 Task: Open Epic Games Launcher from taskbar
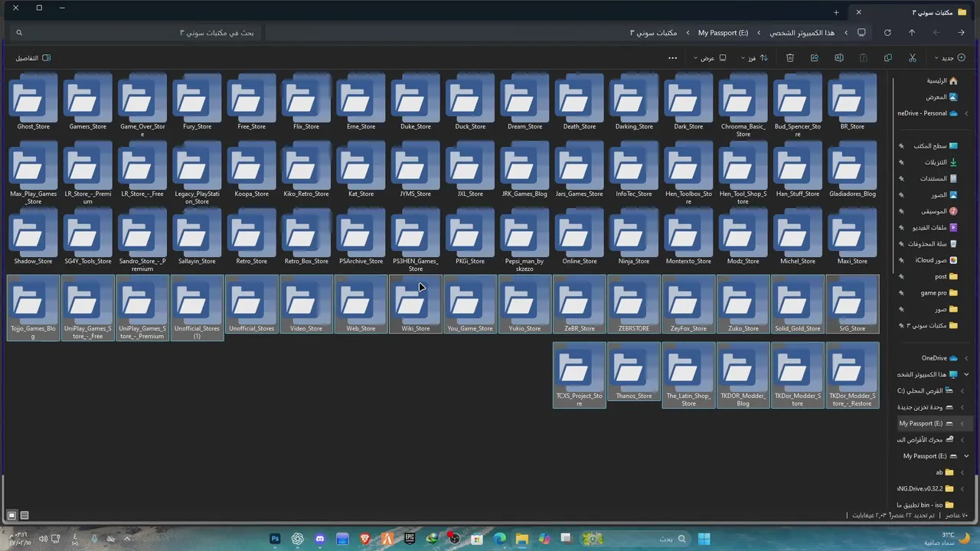[410, 539]
